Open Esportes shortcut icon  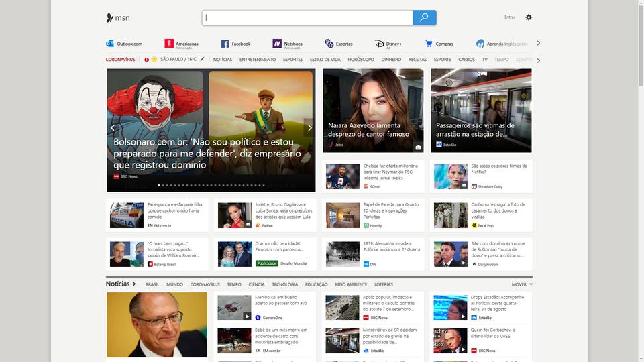pyautogui.click(x=329, y=44)
